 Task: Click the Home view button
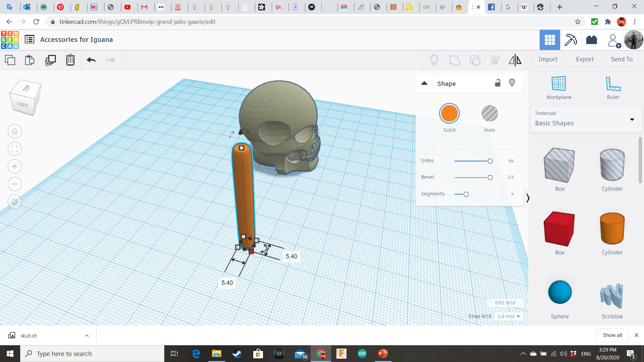[15, 131]
